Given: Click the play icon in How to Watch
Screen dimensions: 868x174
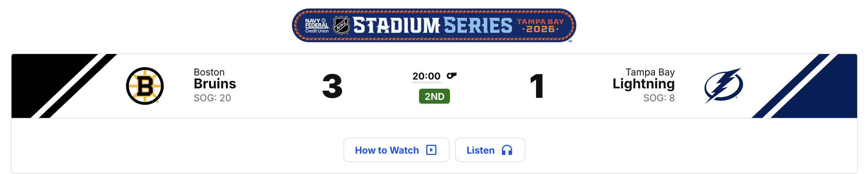Looking at the screenshot, I should click(431, 150).
